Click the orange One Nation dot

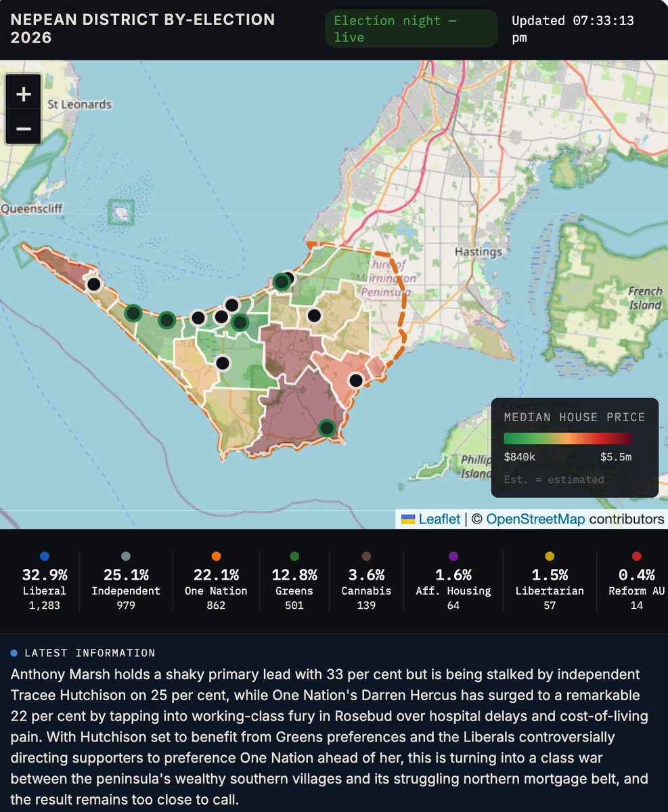(x=217, y=556)
